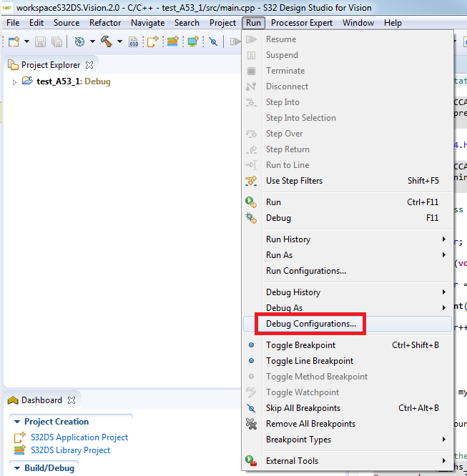This screenshot has height=476, width=467.
Task: Open the Help menu
Action: 393,23
